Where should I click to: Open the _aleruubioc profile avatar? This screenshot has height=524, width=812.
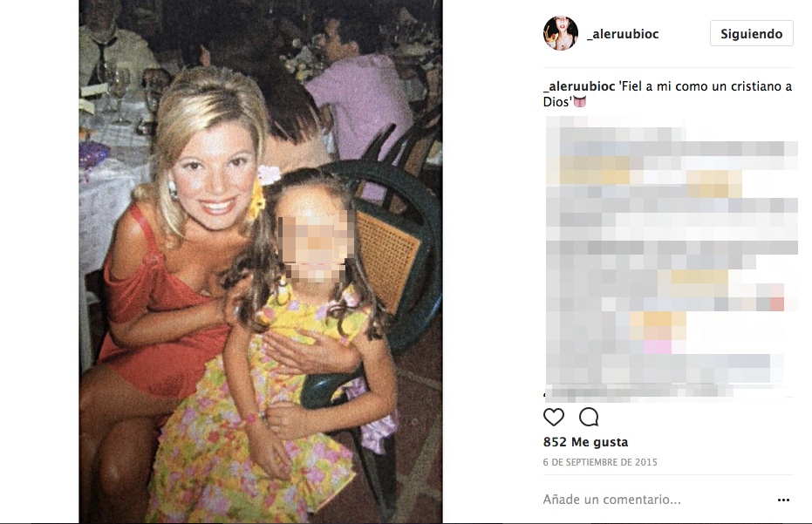[561, 33]
